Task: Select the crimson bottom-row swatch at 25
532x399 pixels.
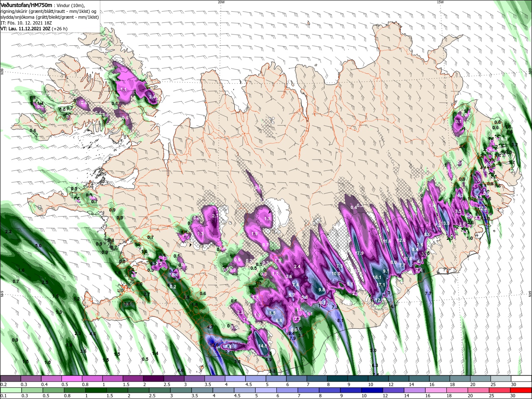Action: 500,390
